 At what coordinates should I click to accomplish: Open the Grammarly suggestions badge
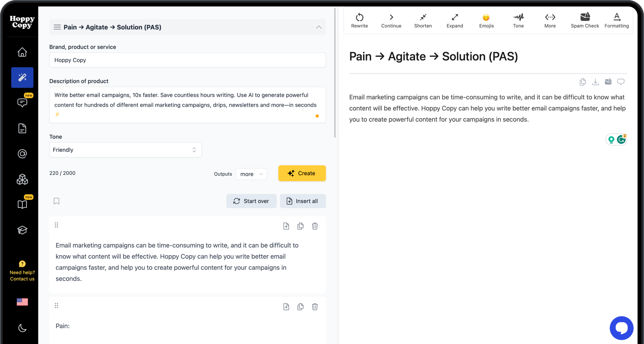[621, 139]
